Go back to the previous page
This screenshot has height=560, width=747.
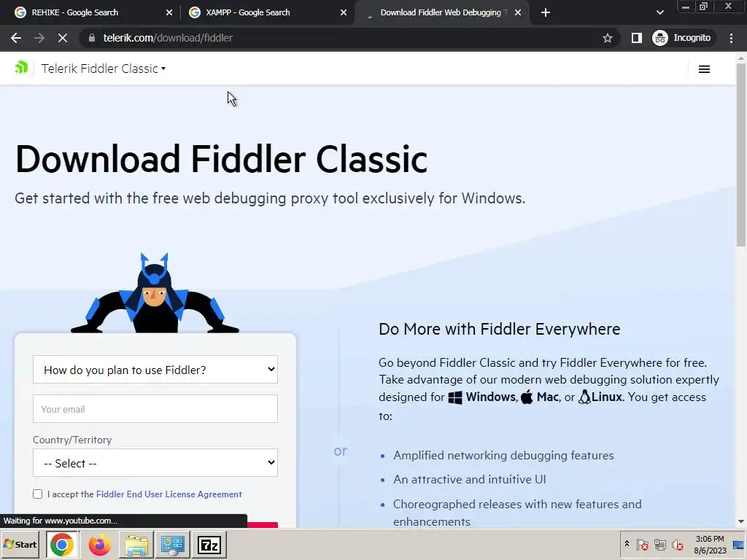point(16,38)
